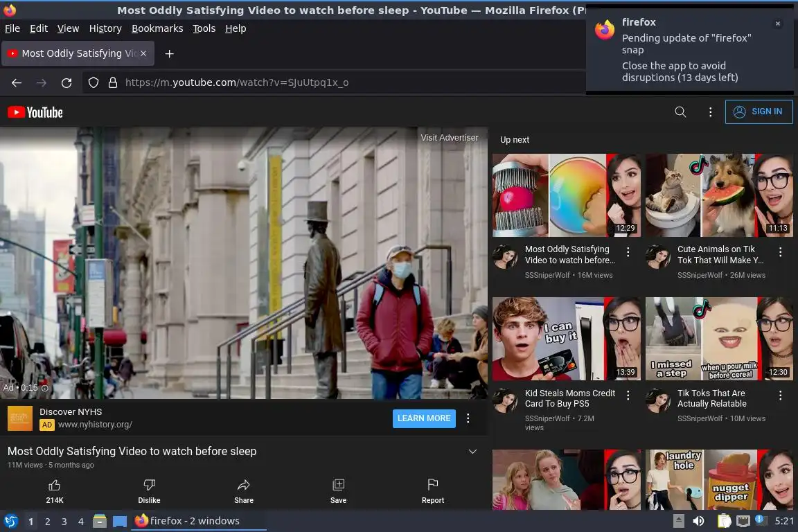Like the video with thumbs up

tap(55, 485)
